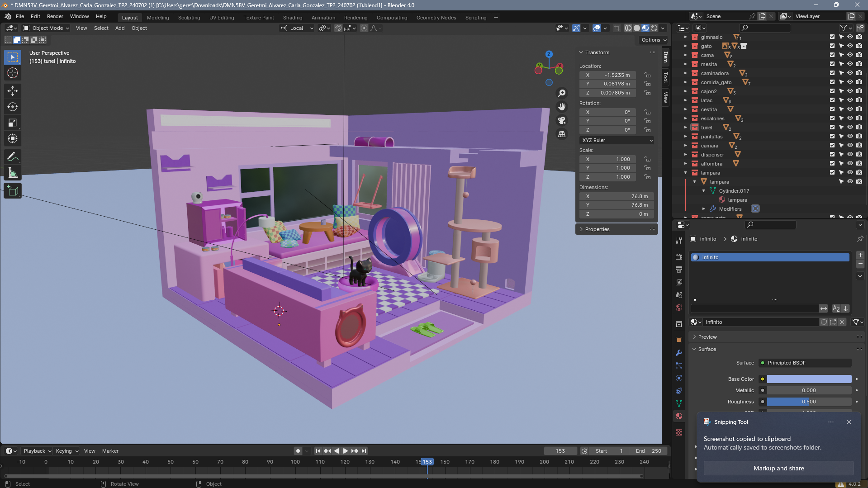Collapse the Transform panel
The image size is (868, 488).
coord(581,52)
